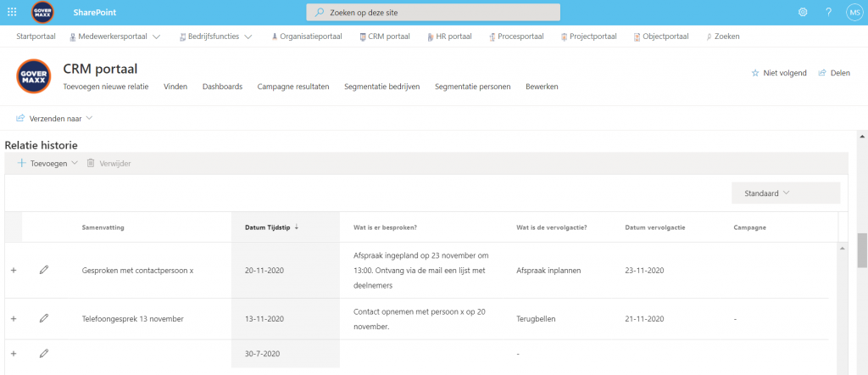Go to the HR portaal tab
The image size is (868, 375).
[453, 36]
